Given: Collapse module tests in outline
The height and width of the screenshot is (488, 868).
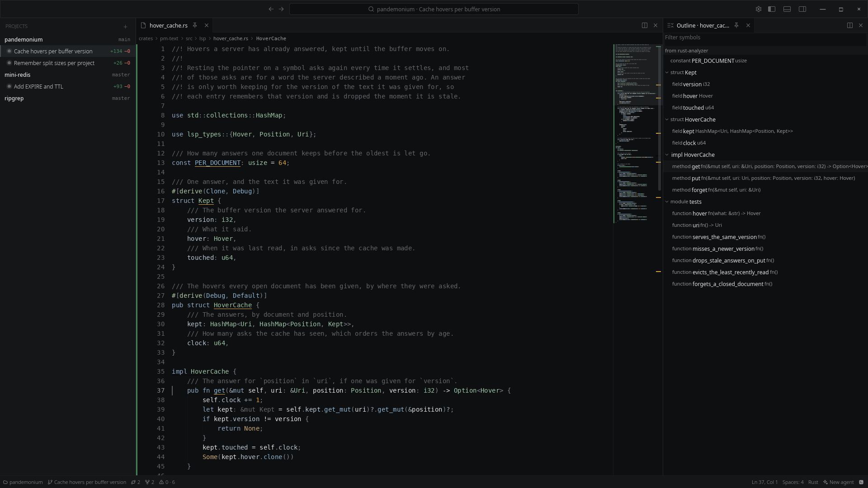Looking at the screenshot, I should coord(667,202).
